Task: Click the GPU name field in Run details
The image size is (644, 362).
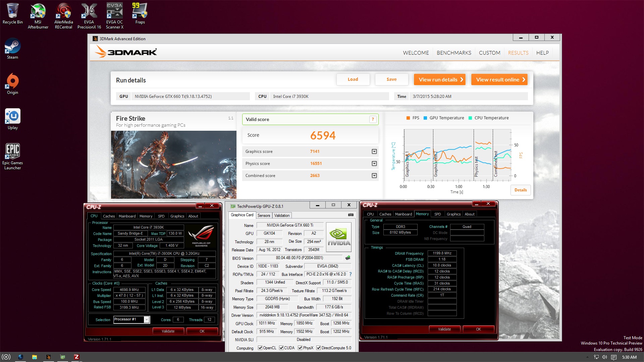Action: tap(191, 97)
